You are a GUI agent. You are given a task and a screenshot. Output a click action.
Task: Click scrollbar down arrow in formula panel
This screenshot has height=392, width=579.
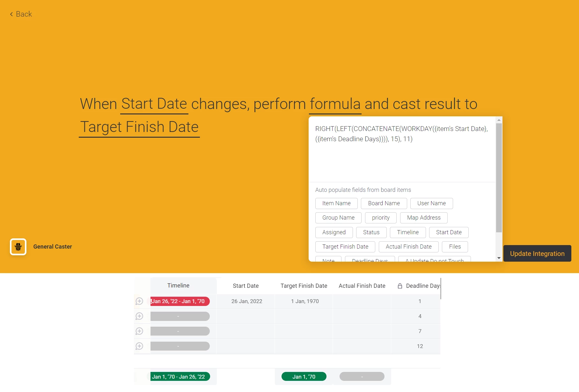[x=499, y=258]
